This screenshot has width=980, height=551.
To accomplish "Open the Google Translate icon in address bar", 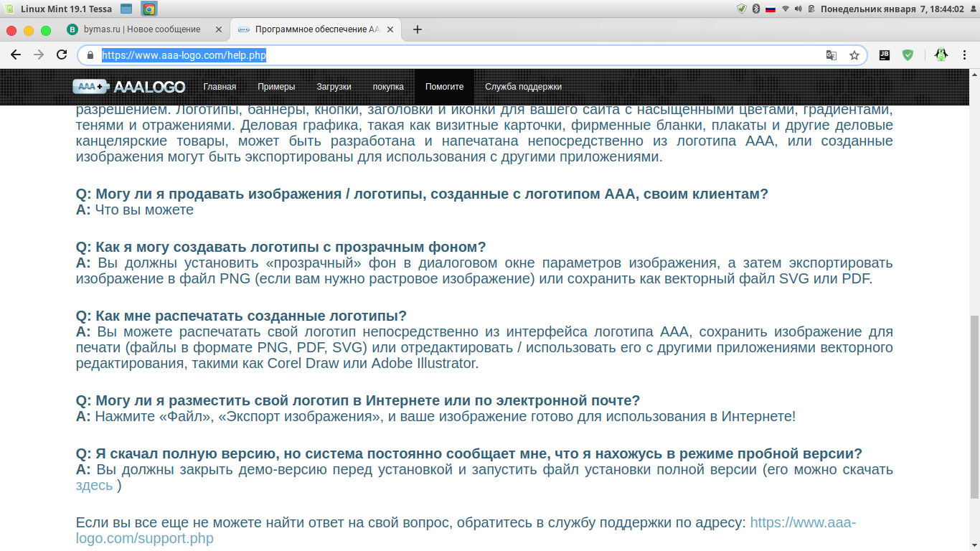I will 831,55.
